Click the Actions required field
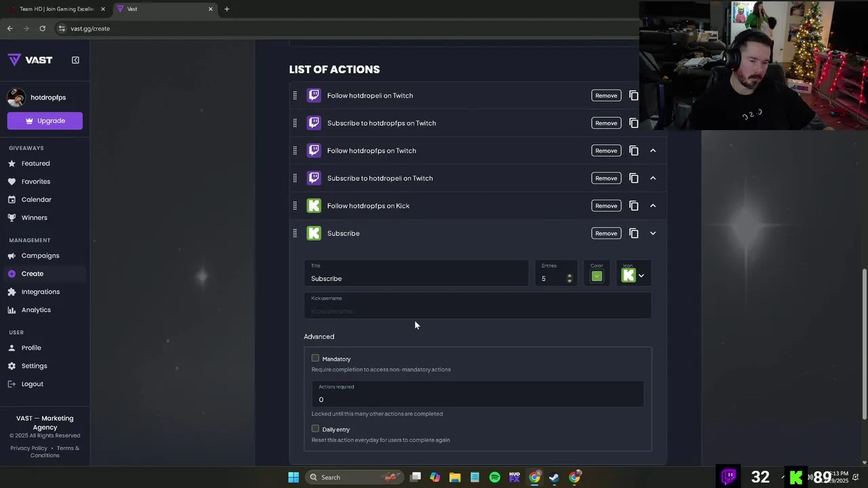This screenshot has width=868, height=488. 477,394
